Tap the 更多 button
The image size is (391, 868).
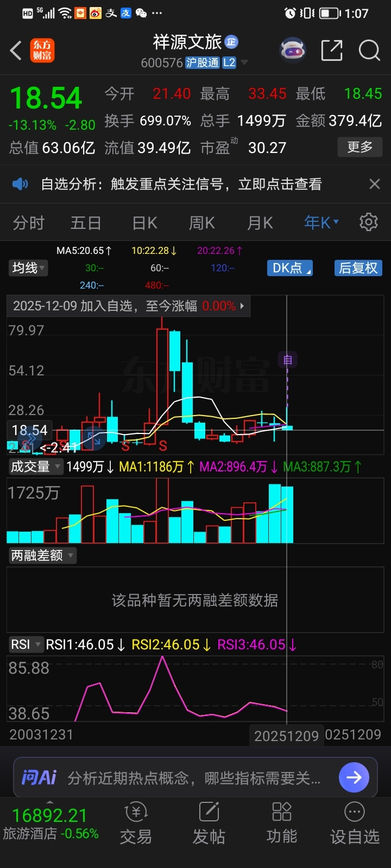tap(360, 147)
